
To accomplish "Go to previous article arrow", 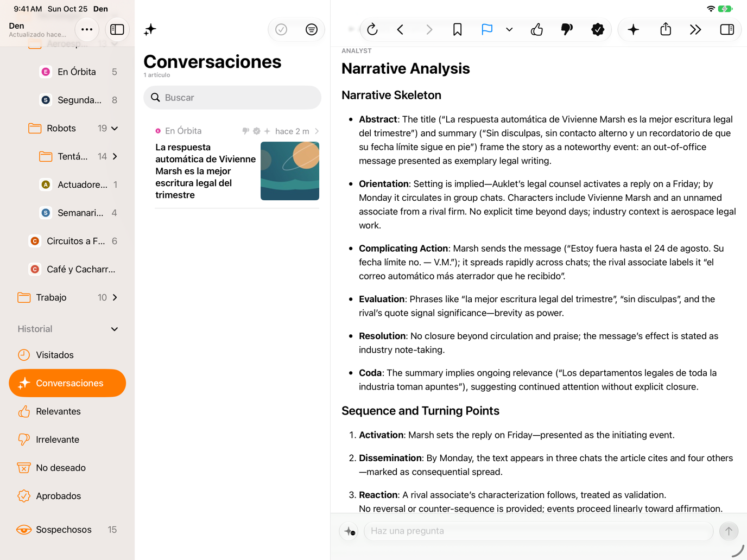I will point(401,29).
